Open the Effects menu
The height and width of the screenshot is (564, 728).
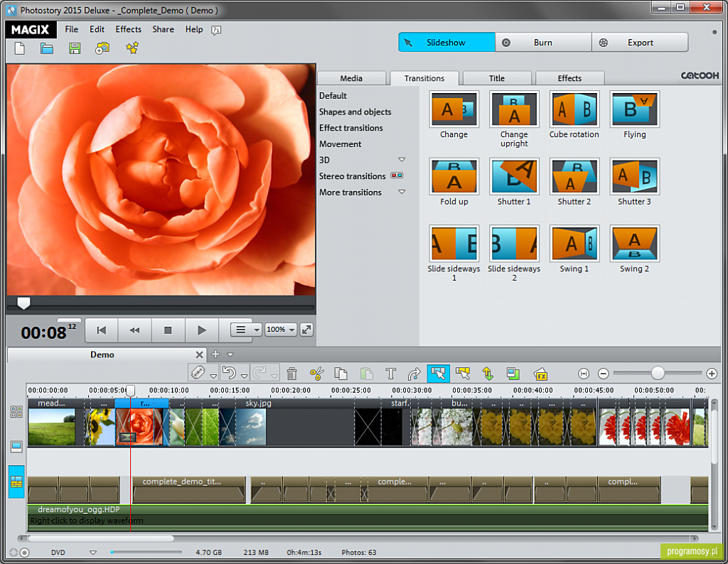tap(129, 29)
